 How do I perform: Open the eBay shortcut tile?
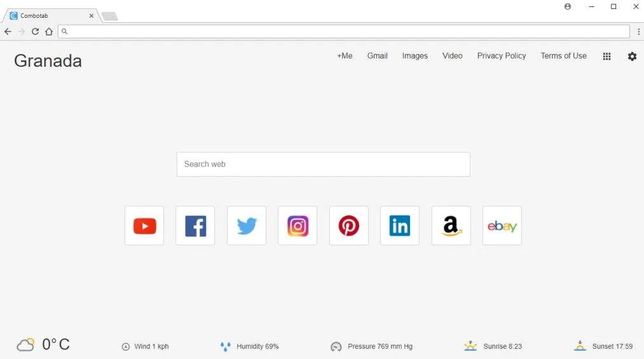click(502, 226)
